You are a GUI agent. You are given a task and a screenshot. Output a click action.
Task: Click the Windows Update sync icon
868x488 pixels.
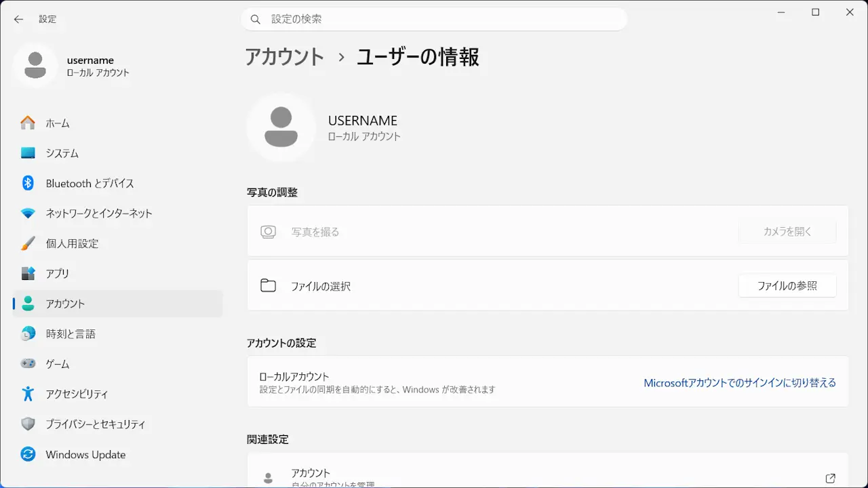tap(28, 454)
